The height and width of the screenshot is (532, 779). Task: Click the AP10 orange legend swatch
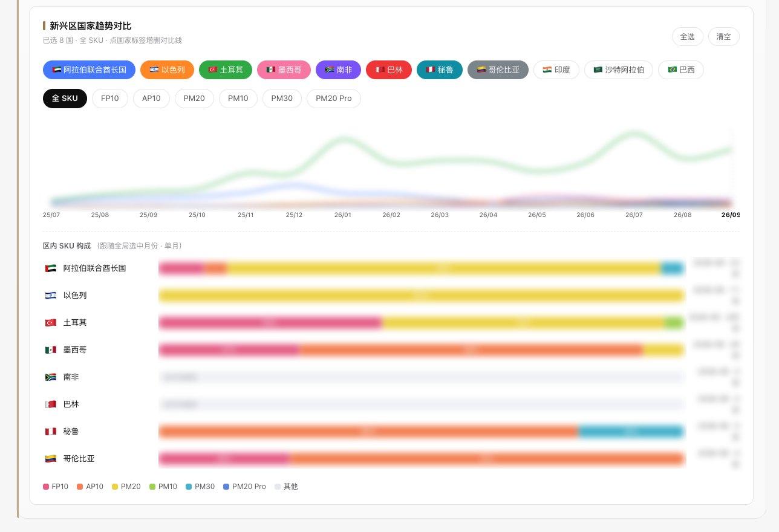point(80,487)
